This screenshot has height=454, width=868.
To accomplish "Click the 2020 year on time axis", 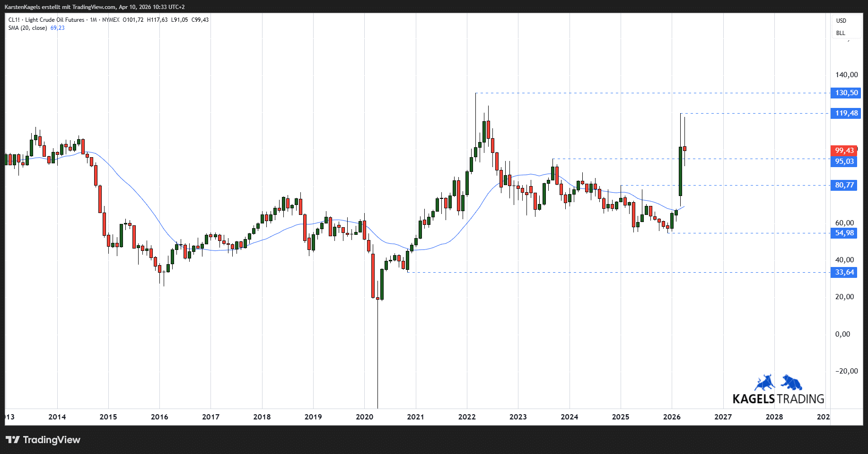I will (x=364, y=417).
